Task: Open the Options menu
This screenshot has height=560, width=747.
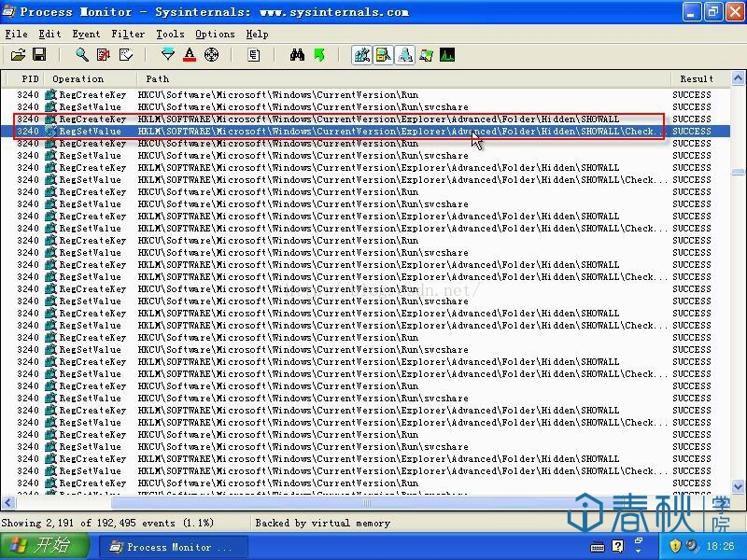Action: point(215,34)
